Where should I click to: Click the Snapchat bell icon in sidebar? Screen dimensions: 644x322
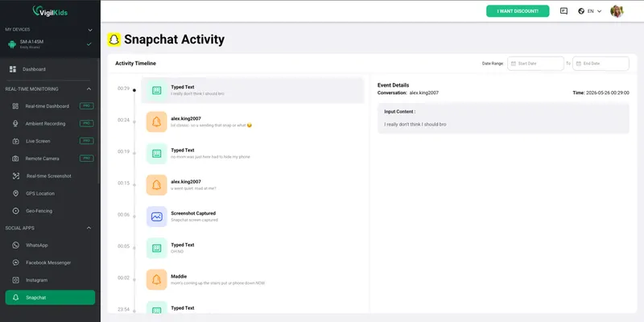15,297
